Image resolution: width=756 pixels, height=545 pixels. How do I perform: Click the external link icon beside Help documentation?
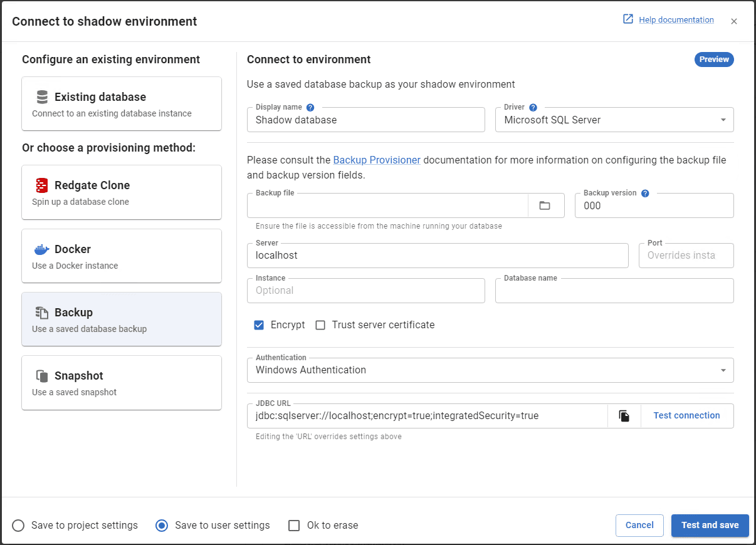click(627, 19)
